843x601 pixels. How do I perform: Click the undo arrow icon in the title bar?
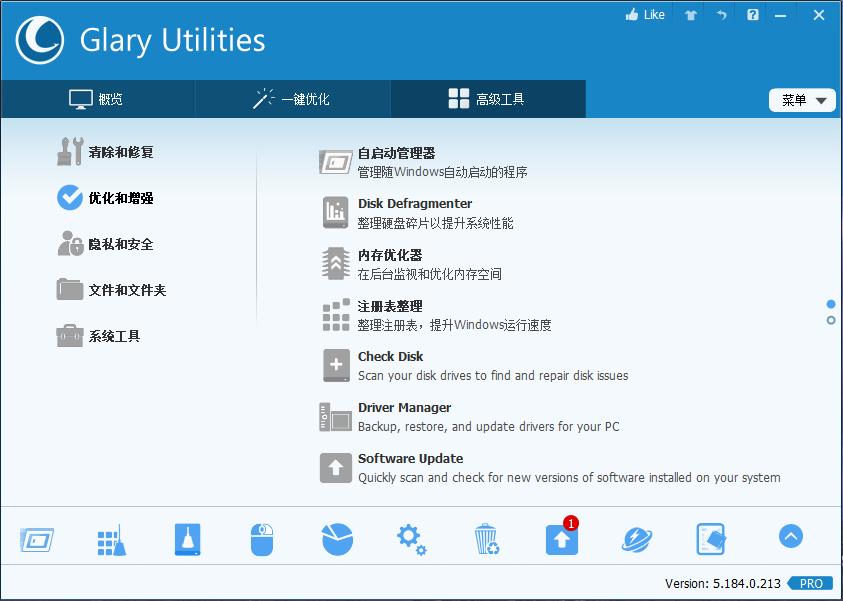(721, 16)
